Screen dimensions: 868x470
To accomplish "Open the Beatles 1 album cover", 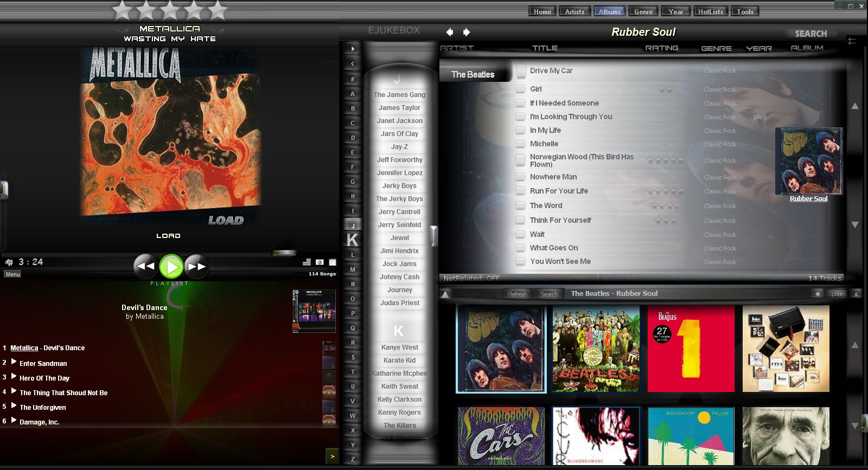I will [x=691, y=349].
